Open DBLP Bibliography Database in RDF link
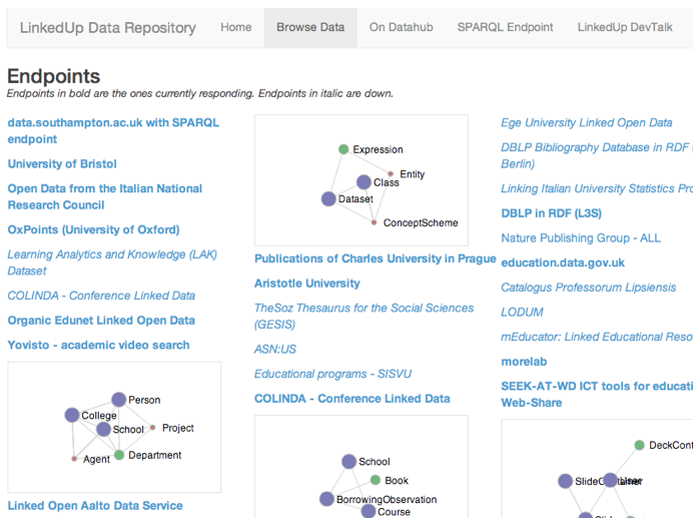The width and height of the screenshot is (700, 521). [x=597, y=155]
